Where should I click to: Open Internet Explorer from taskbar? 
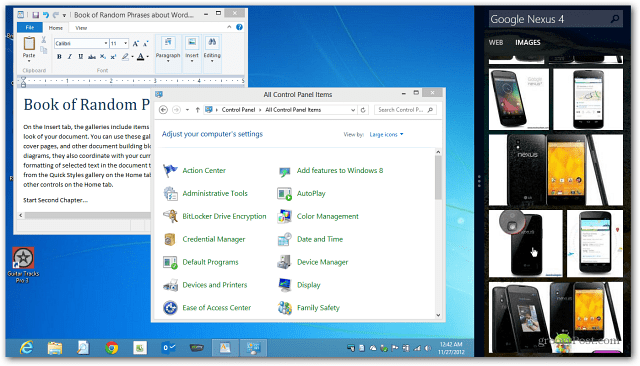tap(27, 348)
